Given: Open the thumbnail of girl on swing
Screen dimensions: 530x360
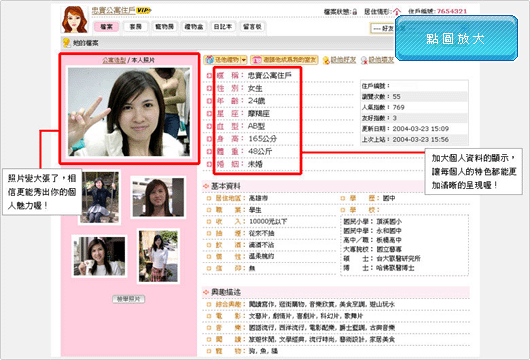Looking at the screenshot, I should pos(100,197).
